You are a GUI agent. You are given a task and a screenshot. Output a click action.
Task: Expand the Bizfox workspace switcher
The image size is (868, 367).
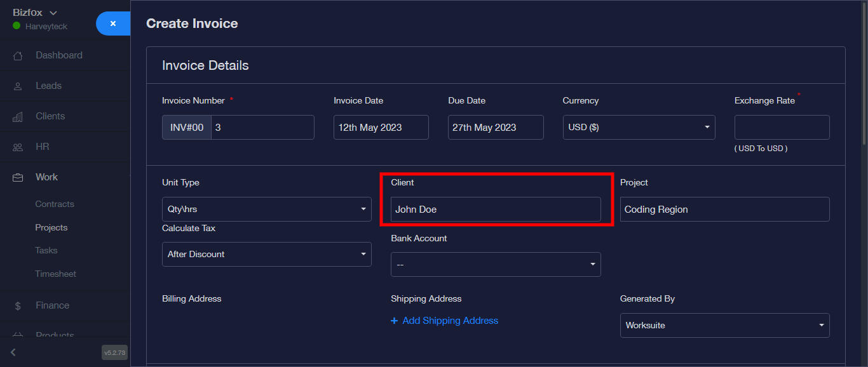coord(35,13)
